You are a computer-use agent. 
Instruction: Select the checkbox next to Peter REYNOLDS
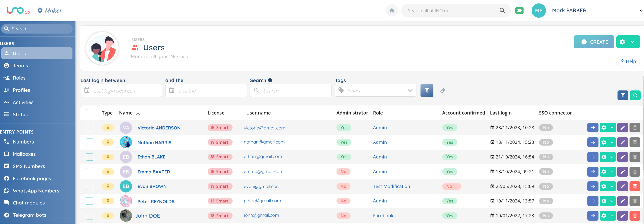point(89,201)
